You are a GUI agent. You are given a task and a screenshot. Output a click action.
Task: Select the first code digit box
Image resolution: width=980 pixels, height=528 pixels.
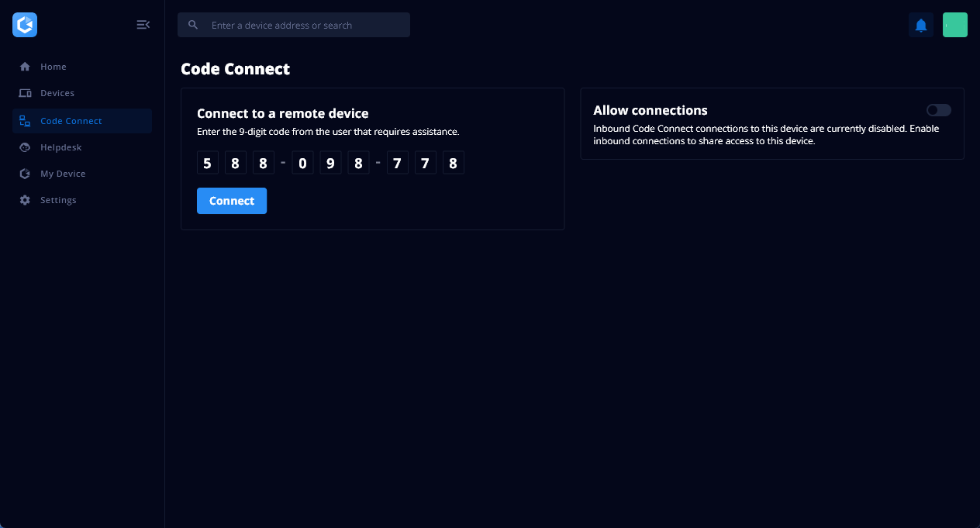coord(207,163)
